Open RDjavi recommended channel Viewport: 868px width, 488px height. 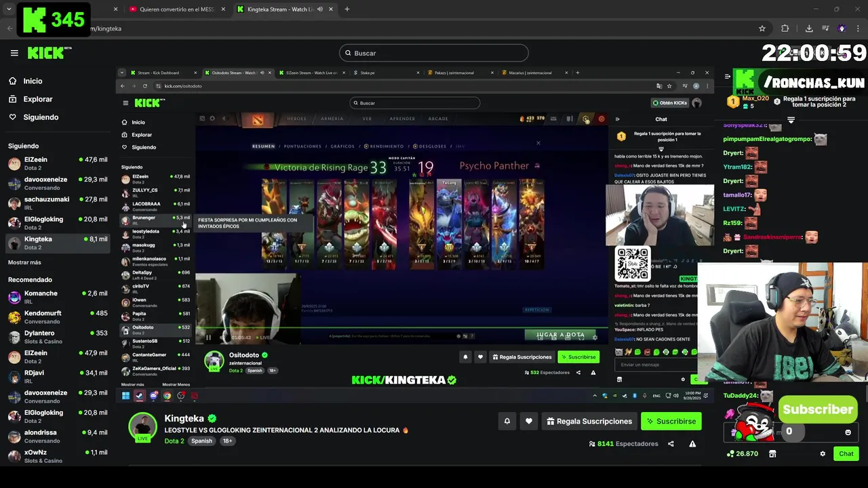pos(58,376)
